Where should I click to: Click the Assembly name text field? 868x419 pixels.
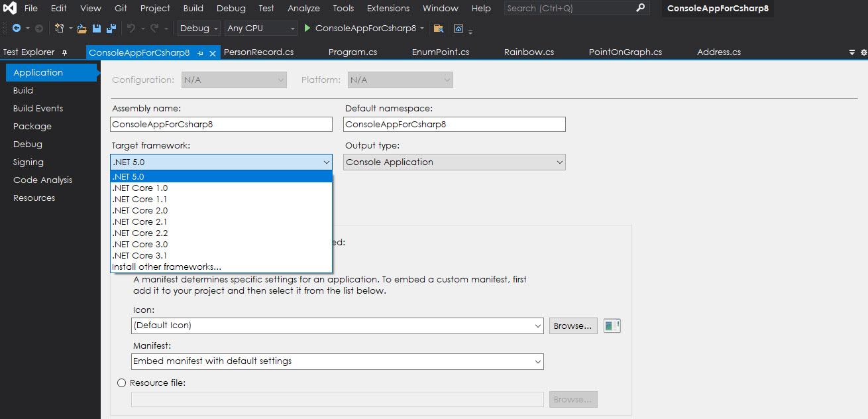pos(221,124)
